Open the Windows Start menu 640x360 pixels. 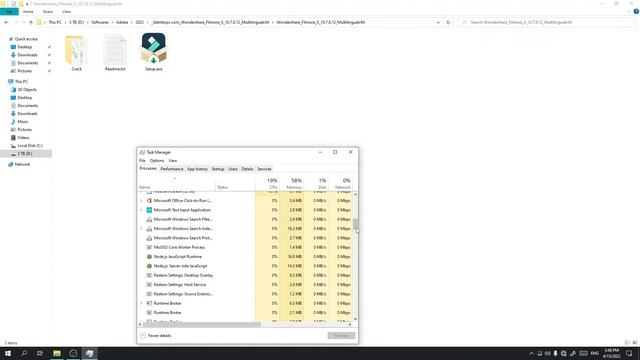pos(8,353)
